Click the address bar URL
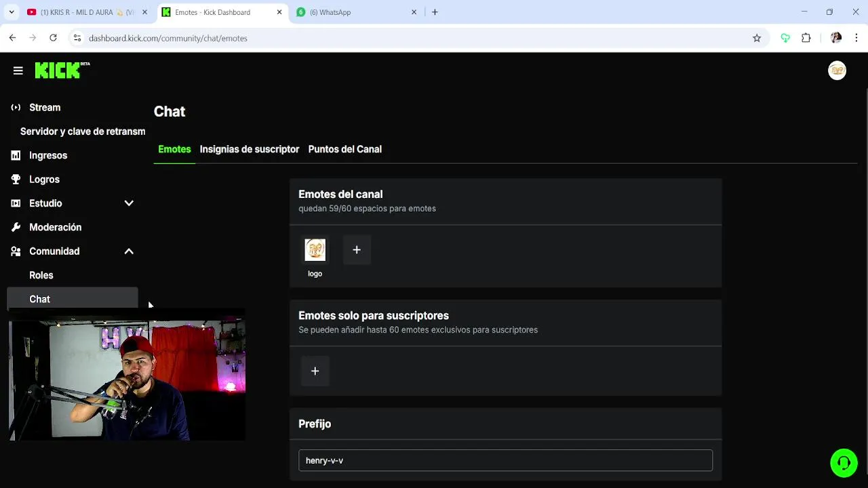 [167, 38]
